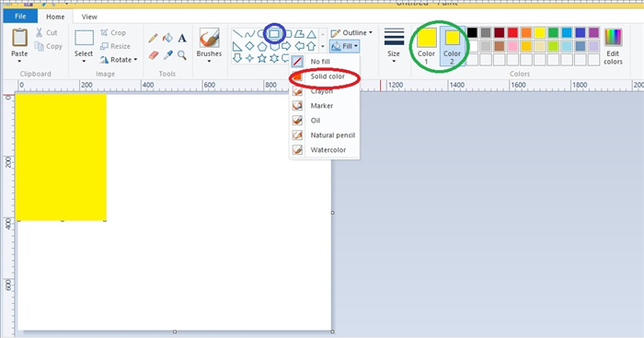Choose the Triangle shape
Image resolution: width=644 pixels, height=338 pixels.
(311, 34)
